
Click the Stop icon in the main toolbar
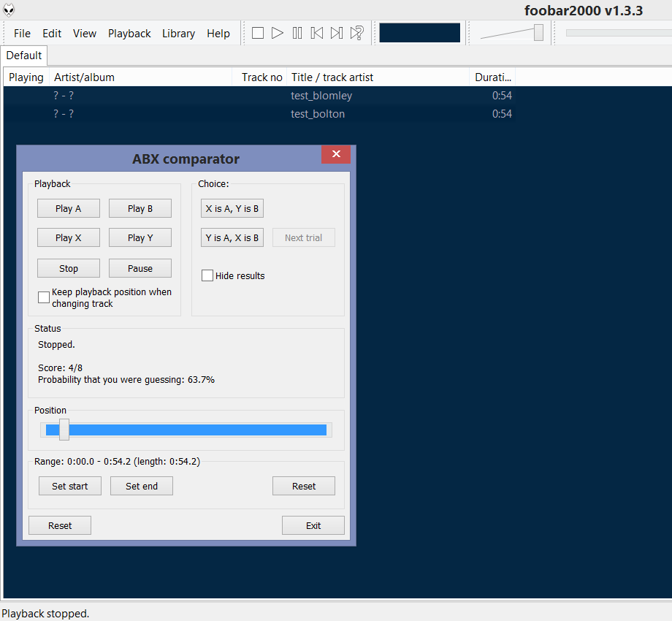(258, 33)
